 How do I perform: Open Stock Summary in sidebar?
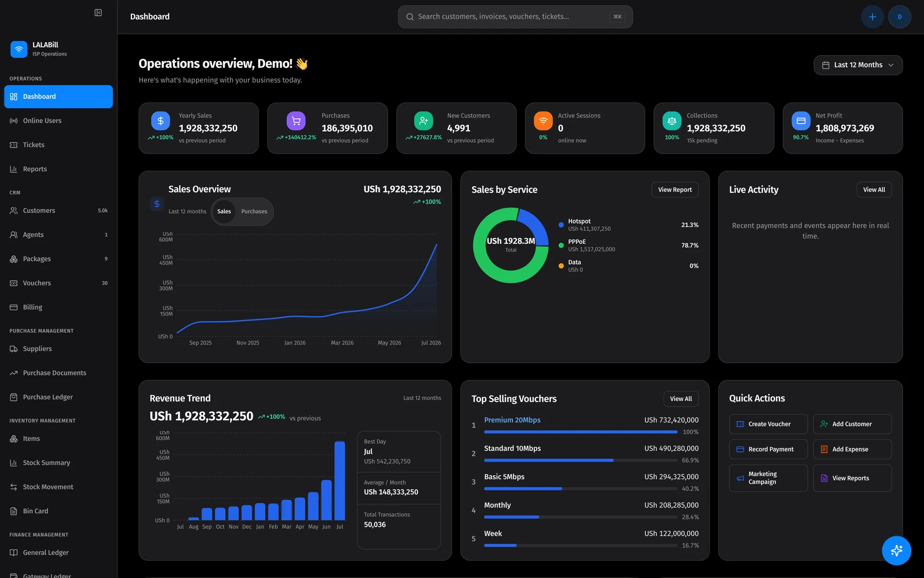coord(58,463)
